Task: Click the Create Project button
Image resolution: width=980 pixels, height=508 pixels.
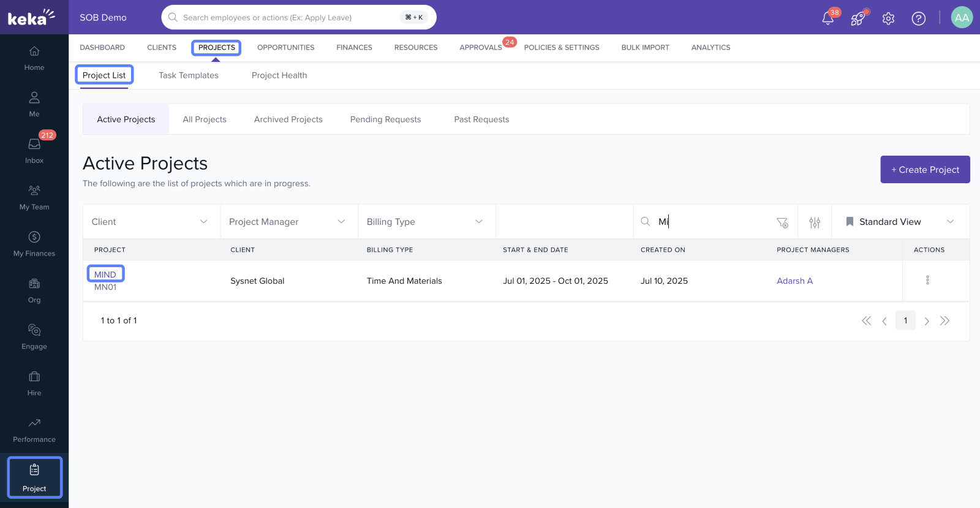Action: pyautogui.click(x=925, y=170)
